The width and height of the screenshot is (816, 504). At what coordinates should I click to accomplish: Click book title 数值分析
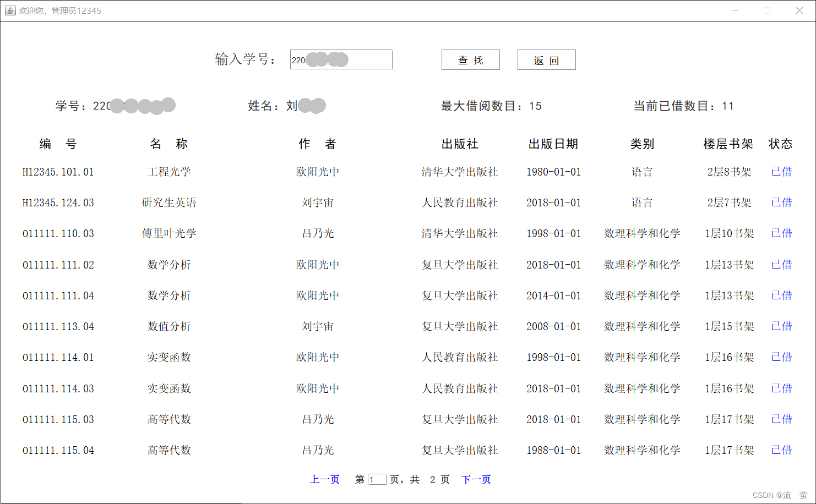169,326
